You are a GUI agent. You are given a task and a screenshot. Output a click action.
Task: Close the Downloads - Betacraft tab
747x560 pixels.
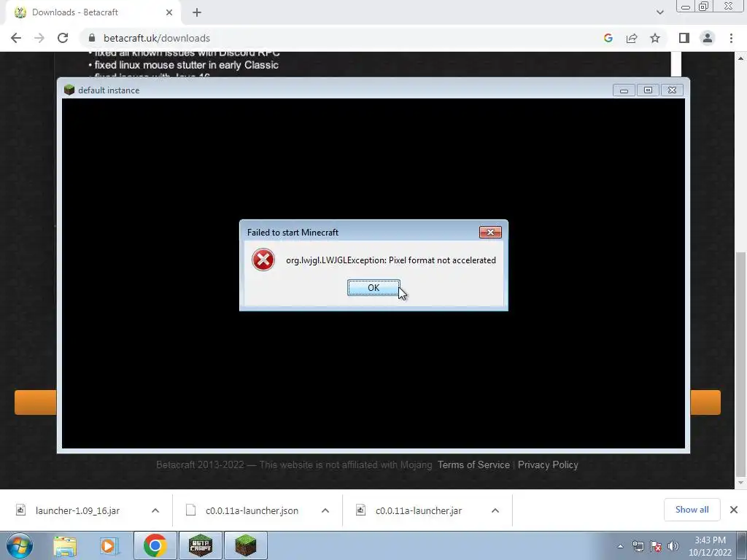(169, 12)
